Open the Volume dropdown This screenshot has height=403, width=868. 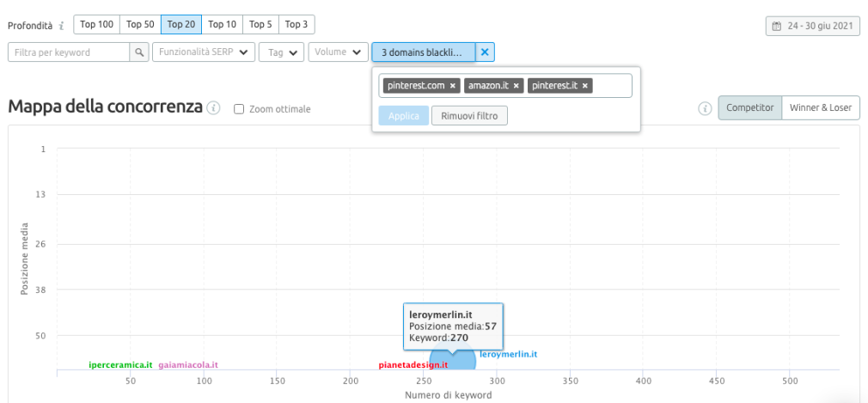[339, 52]
